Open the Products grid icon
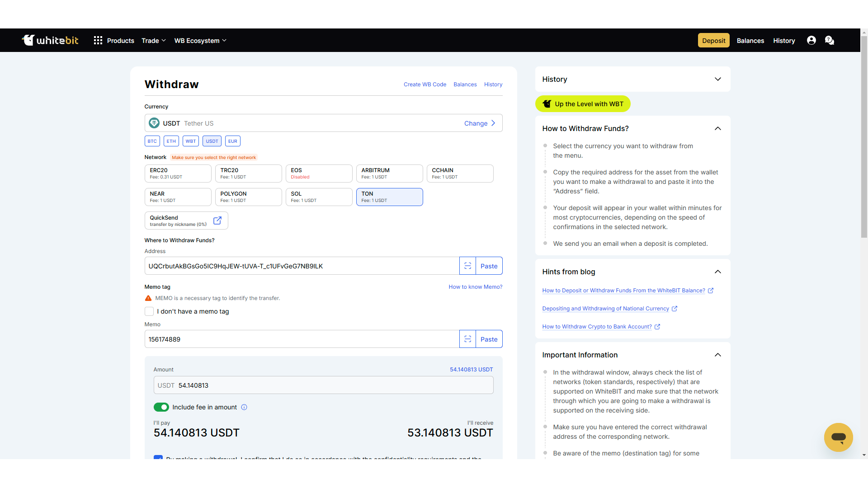868x488 pixels. point(98,41)
